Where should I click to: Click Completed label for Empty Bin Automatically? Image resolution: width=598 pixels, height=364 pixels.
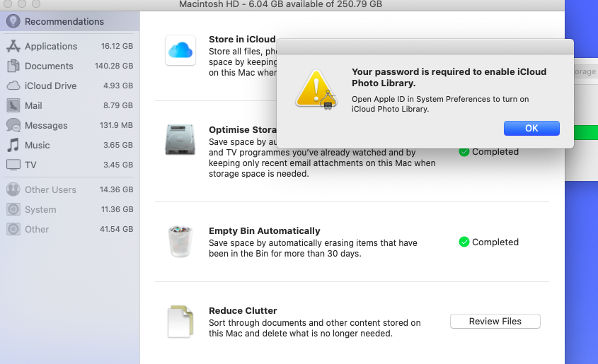[495, 242]
